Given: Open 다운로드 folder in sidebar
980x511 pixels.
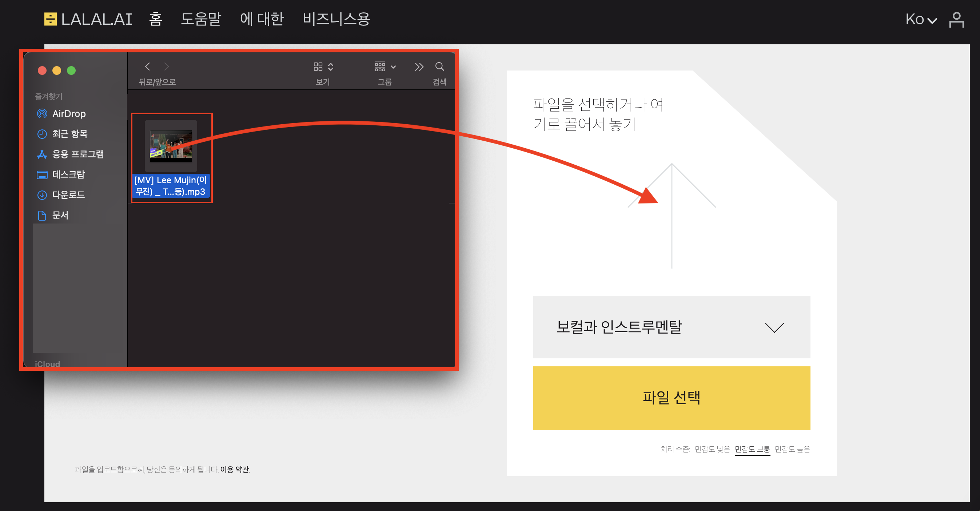Looking at the screenshot, I should click(68, 195).
